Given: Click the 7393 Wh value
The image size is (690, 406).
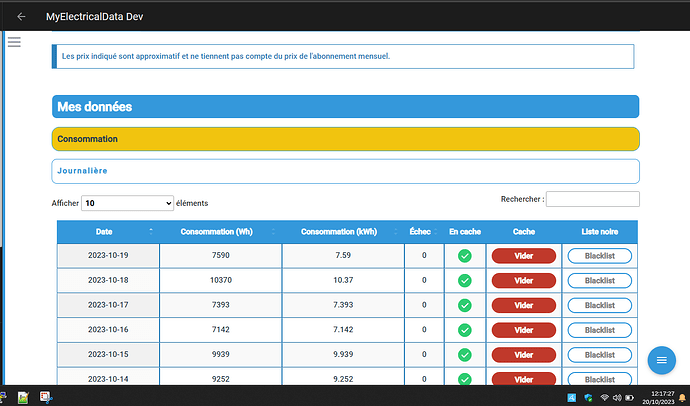Looking at the screenshot, I should point(220,304).
